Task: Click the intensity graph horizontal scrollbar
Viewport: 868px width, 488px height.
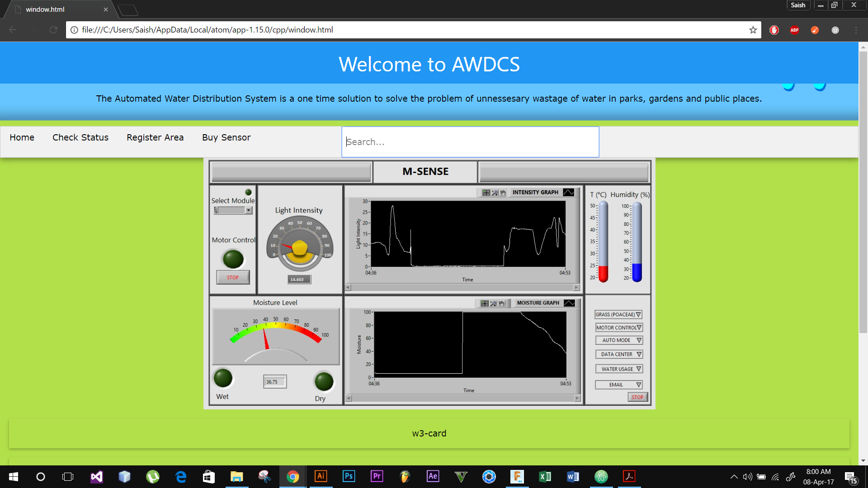Action: [x=462, y=287]
